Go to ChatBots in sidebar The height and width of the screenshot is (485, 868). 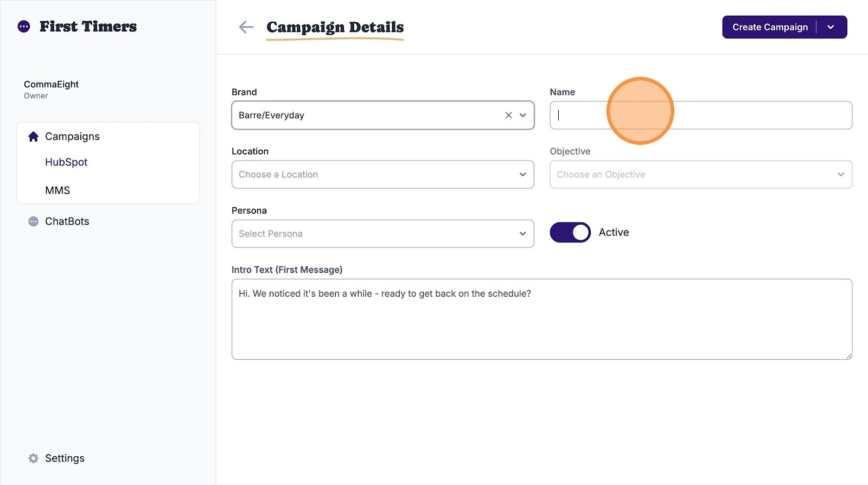[67, 221]
